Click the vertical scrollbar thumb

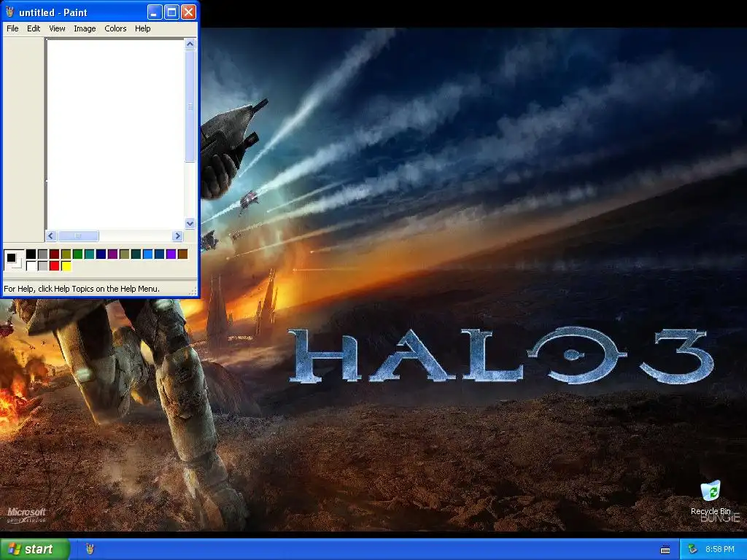tap(190, 106)
